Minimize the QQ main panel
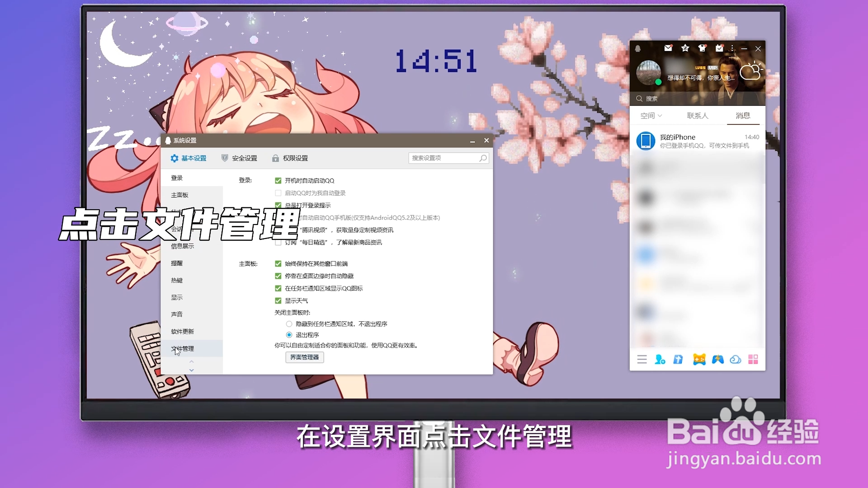Image resolution: width=868 pixels, height=488 pixels. (744, 48)
